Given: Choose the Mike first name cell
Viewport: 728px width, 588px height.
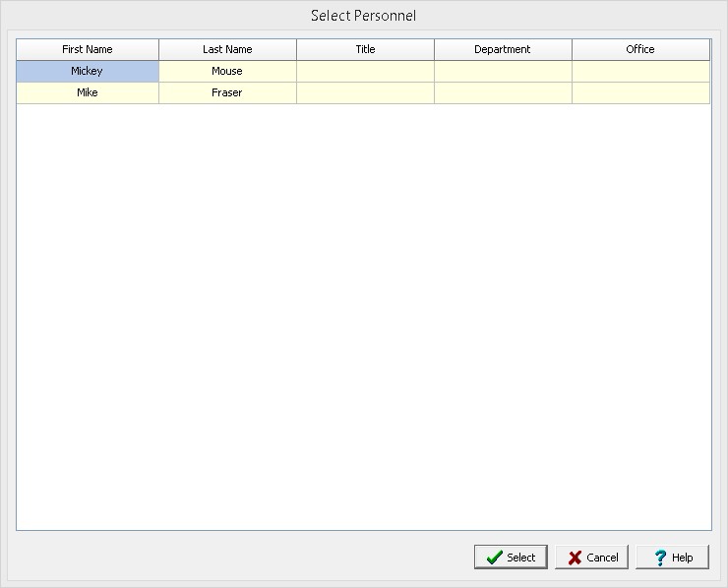Looking at the screenshot, I should click(88, 92).
